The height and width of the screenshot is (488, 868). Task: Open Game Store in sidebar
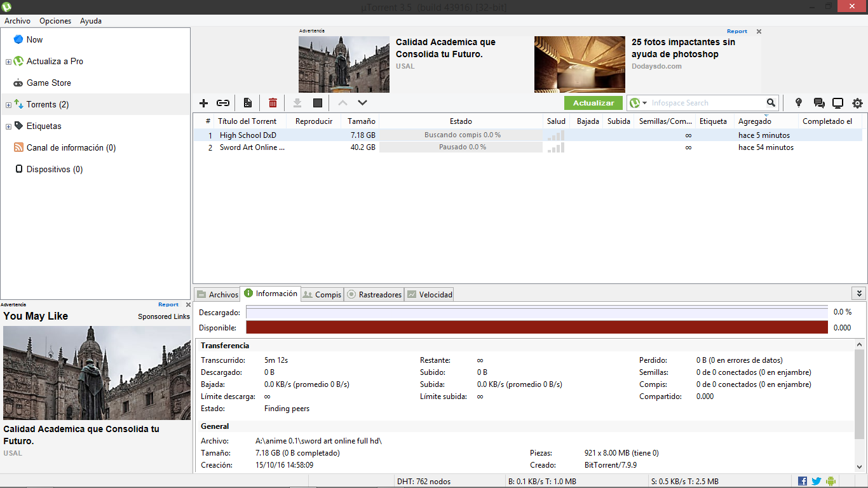tap(48, 83)
